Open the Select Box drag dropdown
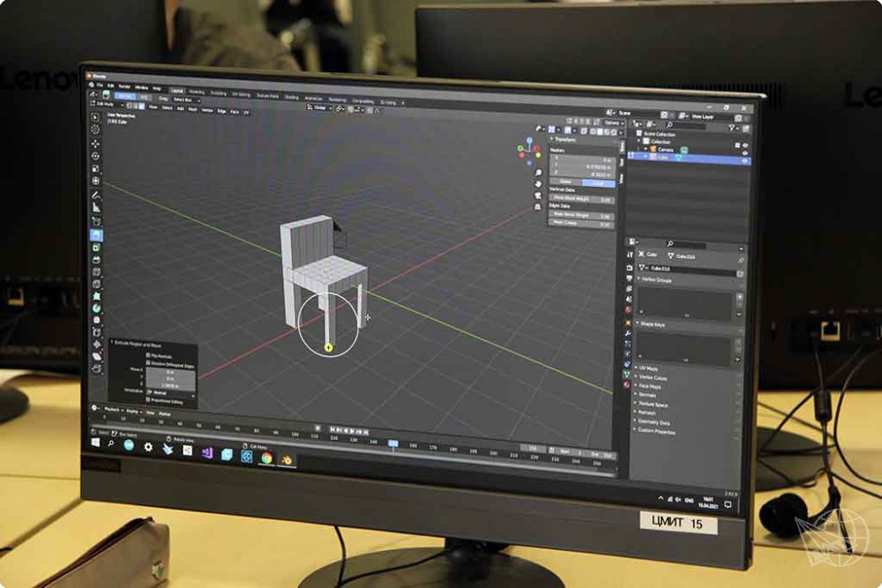The height and width of the screenshot is (588, 882). pos(184,100)
